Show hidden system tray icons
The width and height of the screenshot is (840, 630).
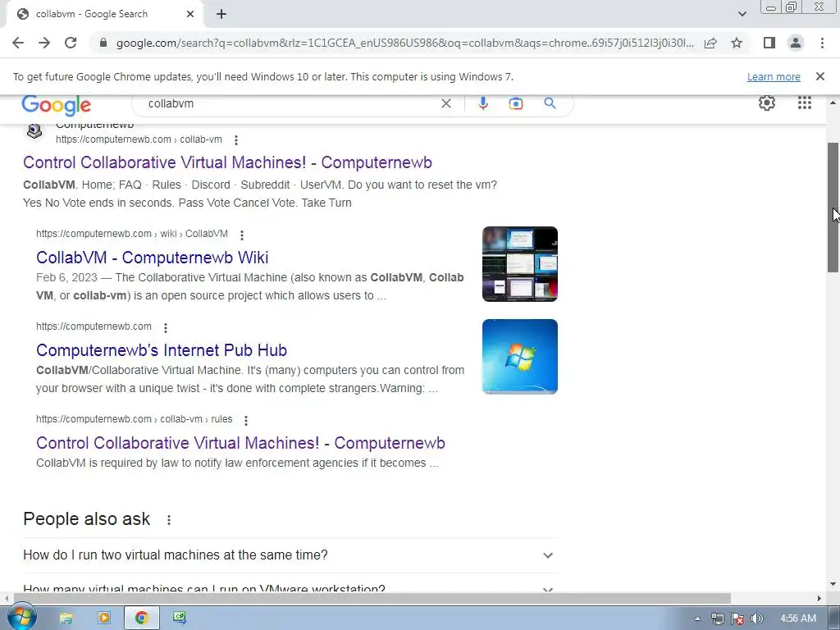697,619
